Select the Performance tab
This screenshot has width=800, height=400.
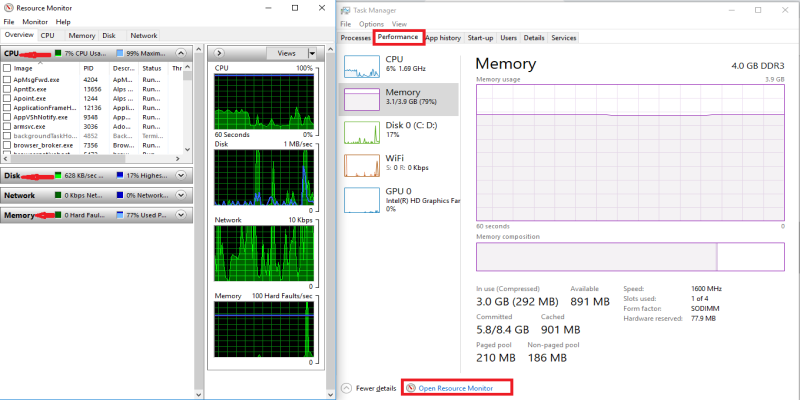coord(398,37)
